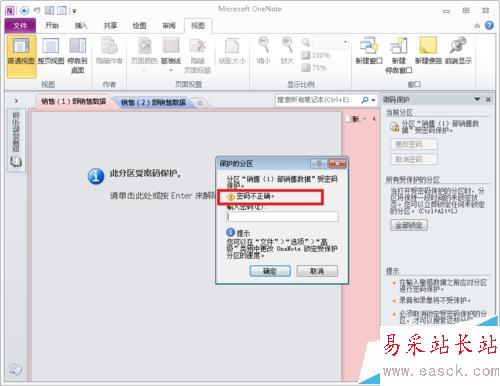This screenshot has height=386, width=500.
Task: Click the Undo arrow in quick access toolbar
Action: coord(37,11)
